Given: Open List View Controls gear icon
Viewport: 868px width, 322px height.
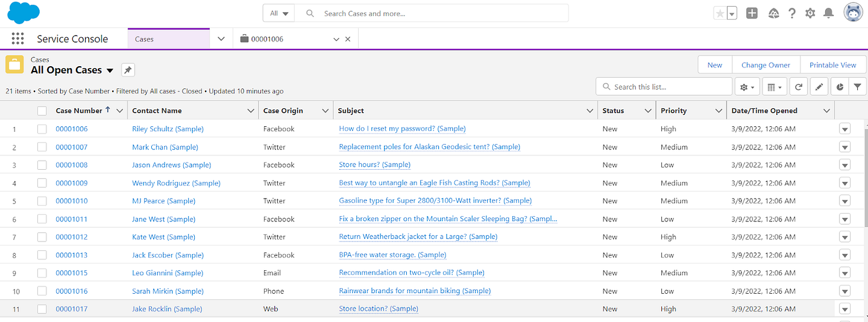Looking at the screenshot, I should 747,87.
